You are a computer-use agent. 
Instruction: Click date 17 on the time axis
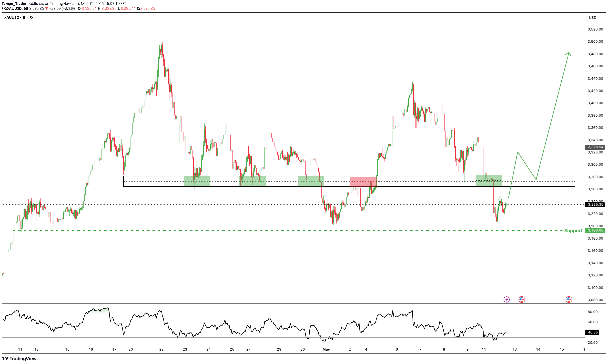(x=114, y=350)
